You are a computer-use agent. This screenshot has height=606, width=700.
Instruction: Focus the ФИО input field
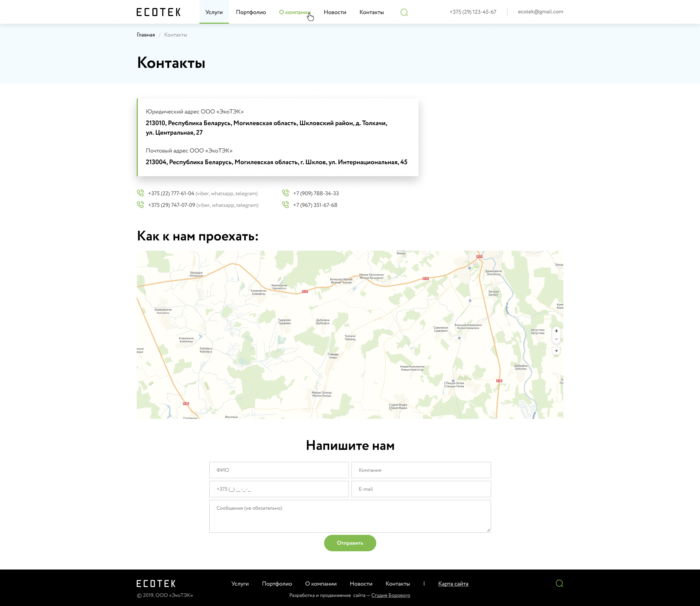279,470
